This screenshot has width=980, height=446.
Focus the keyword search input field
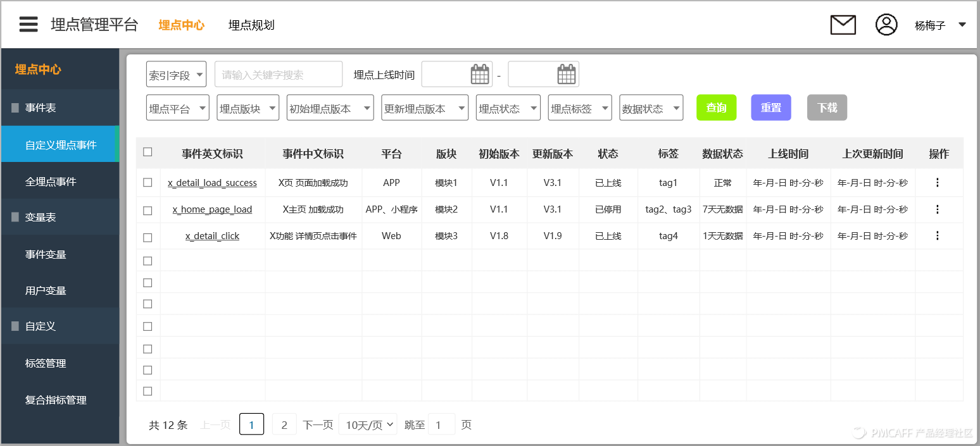tap(279, 74)
